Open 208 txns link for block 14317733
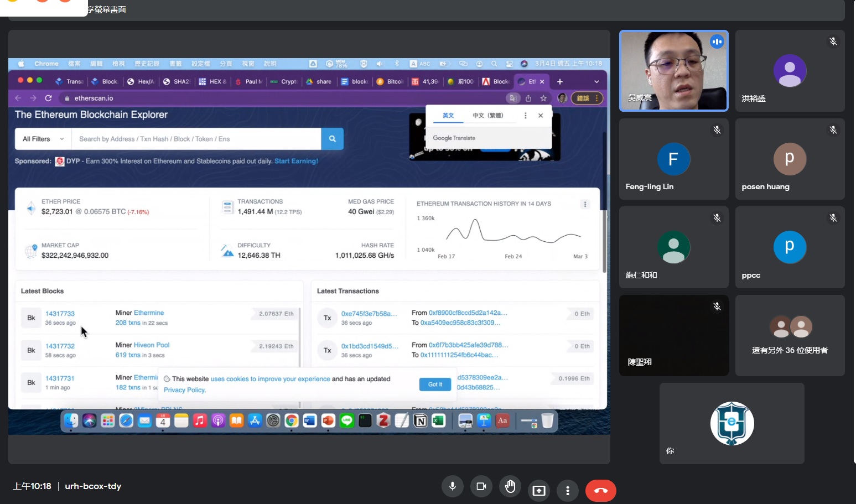The height and width of the screenshot is (504, 856). click(x=128, y=323)
